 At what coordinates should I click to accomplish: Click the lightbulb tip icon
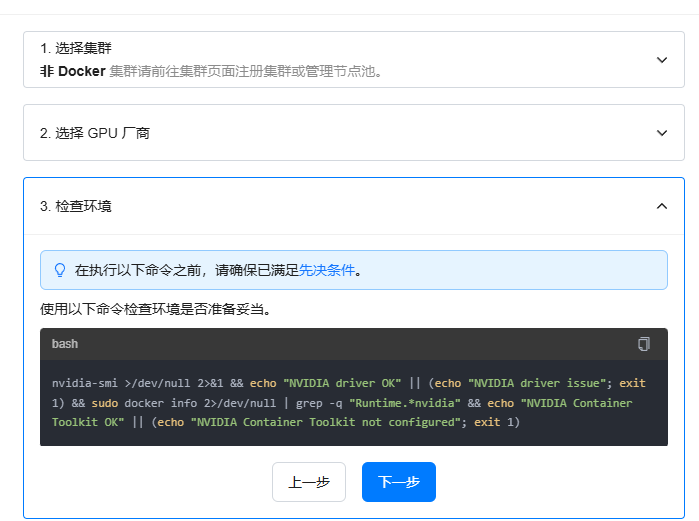(60, 270)
